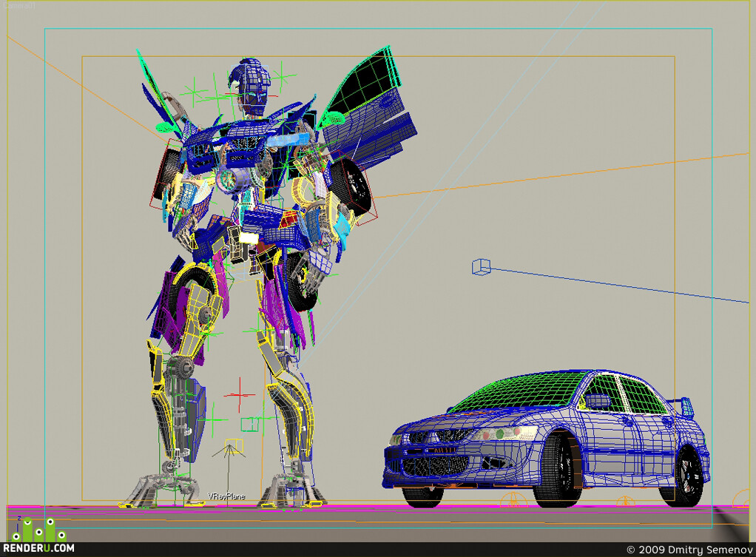Select the blue box helper gizmo
This screenshot has height=557, width=756.
pyautogui.click(x=481, y=267)
